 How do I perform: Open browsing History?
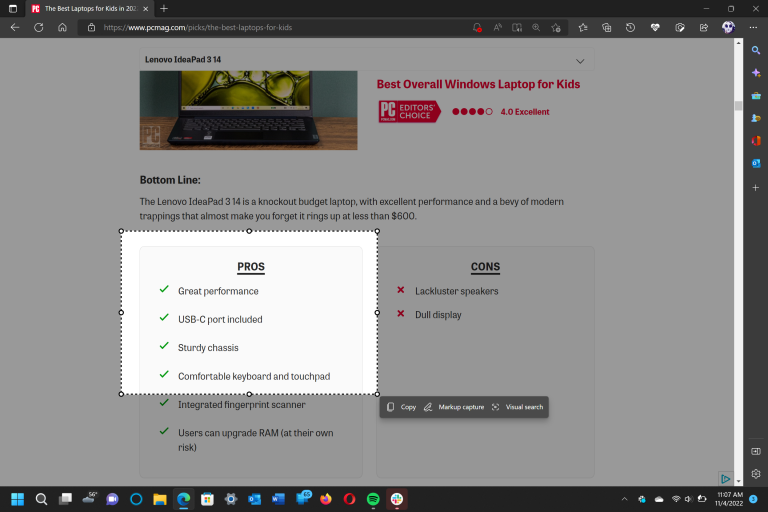(x=630, y=27)
